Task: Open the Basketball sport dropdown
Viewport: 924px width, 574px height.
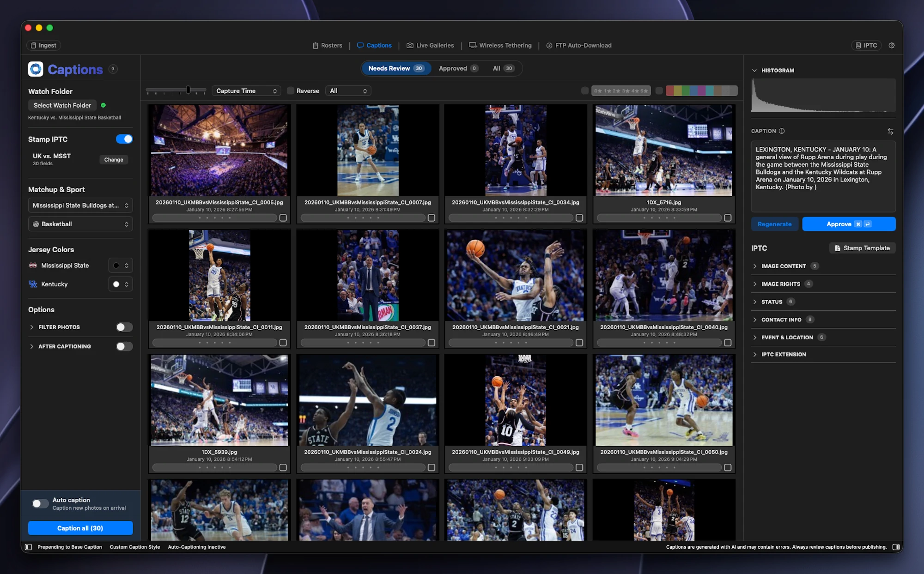Action: (x=80, y=224)
